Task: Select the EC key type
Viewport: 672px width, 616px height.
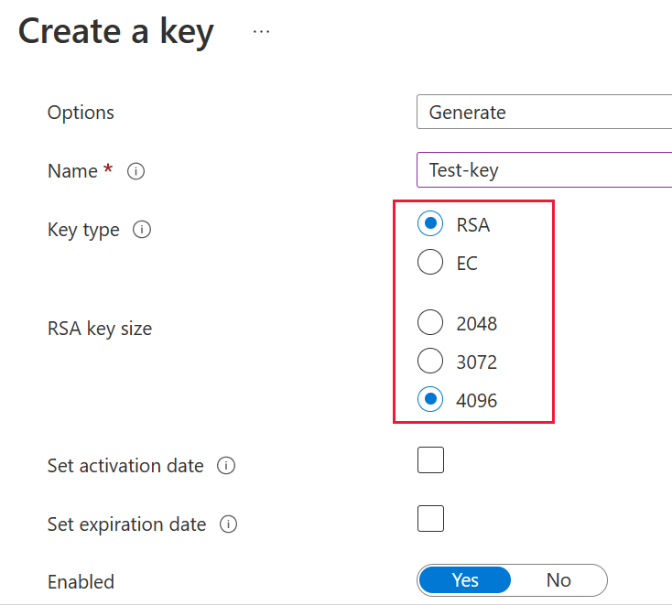Action: pos(430,264)
